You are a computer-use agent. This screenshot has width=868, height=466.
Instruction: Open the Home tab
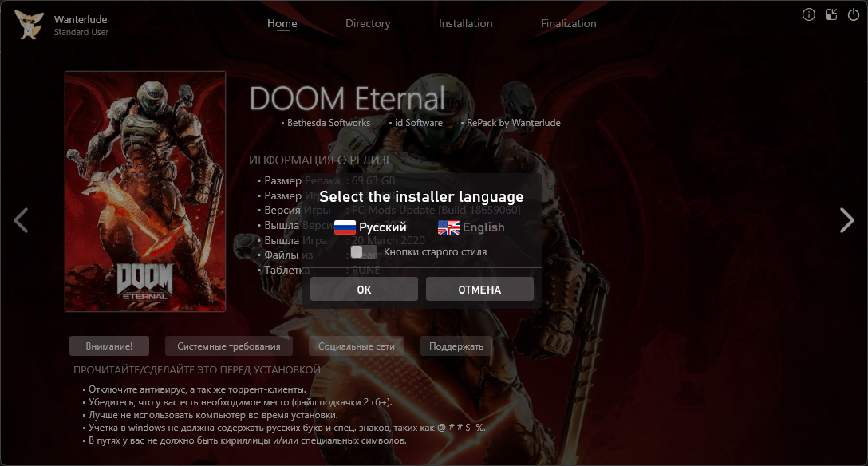click(282, 23)
